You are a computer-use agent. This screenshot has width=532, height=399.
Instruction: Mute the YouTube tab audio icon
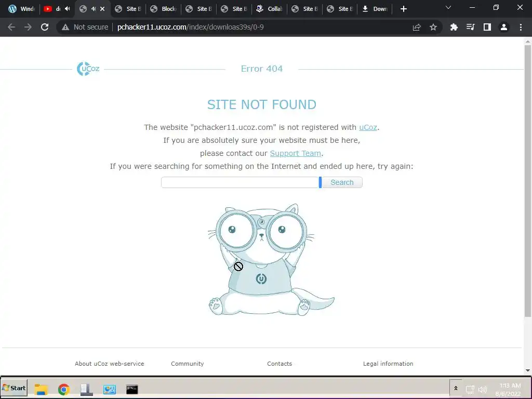point(67,9)
